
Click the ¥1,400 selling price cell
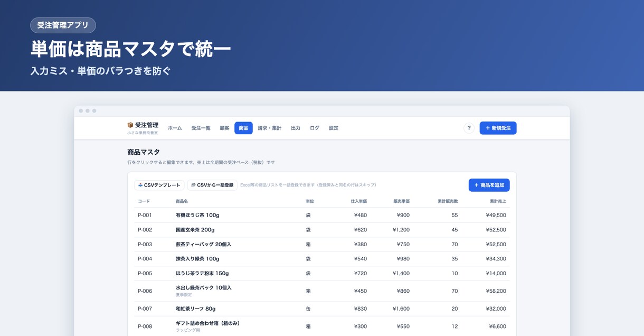coord(401,273)
